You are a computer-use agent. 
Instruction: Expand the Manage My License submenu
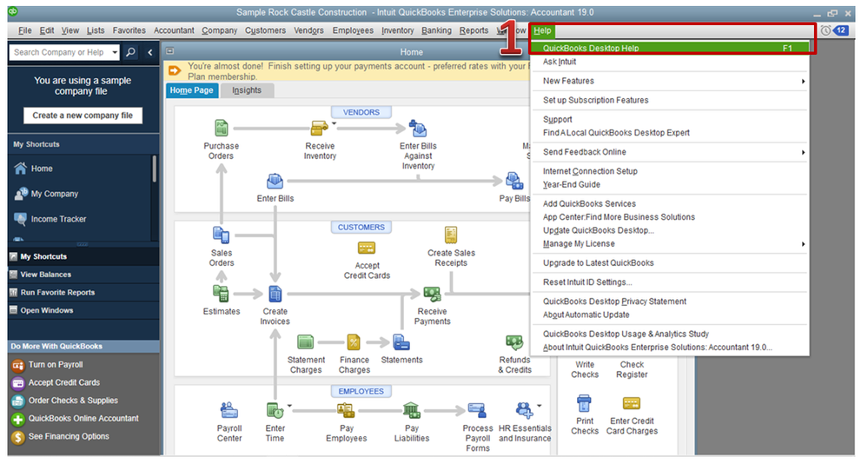coord(803,244)
